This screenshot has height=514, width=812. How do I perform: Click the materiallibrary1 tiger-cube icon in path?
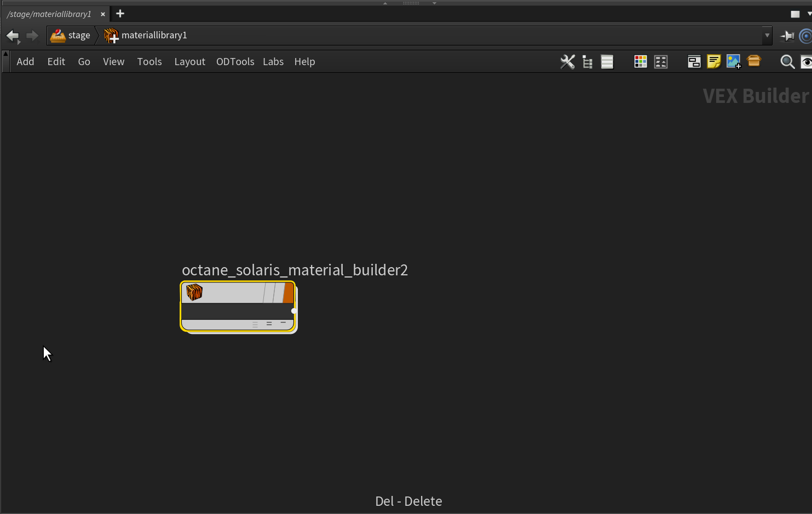[x=111, y=36]
